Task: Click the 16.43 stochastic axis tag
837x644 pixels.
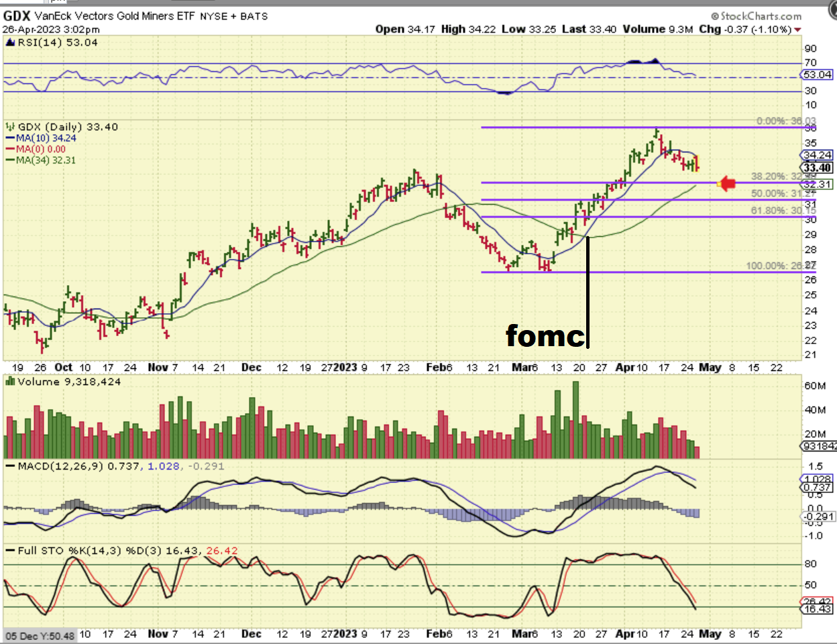Action: 818,608
